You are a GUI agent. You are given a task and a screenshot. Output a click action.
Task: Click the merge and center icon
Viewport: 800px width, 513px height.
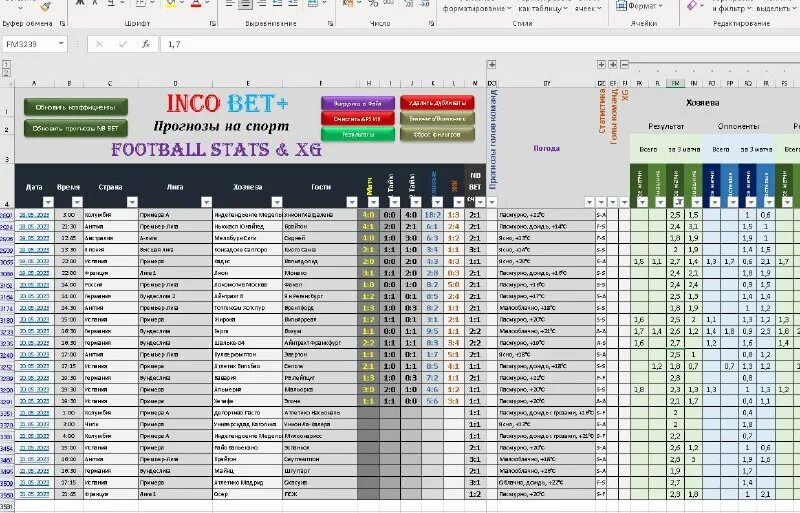coord(313,4)
